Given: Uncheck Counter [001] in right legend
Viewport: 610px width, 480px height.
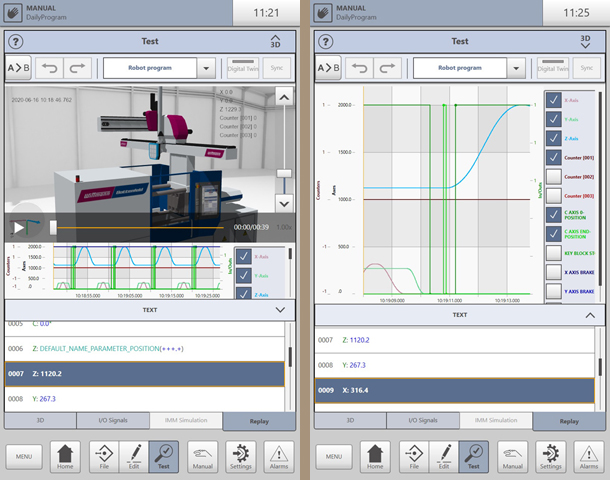Looking at the screenshot, I should pyautogui.click(x=554, y=158).
